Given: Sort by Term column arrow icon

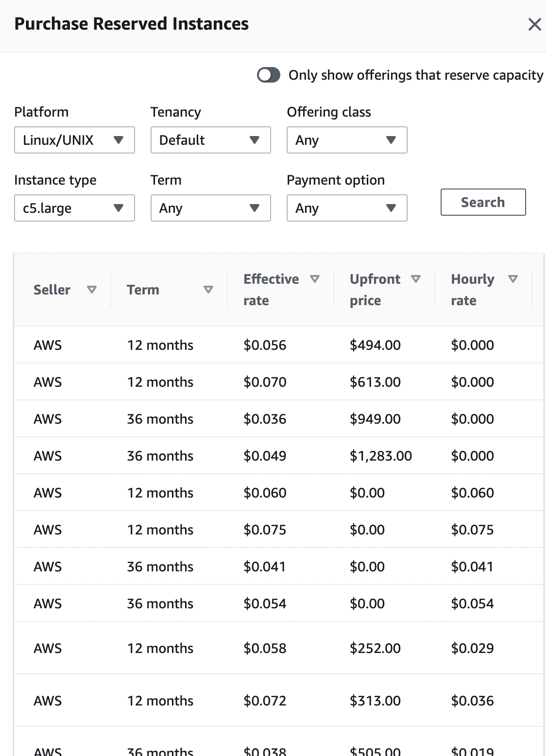Looking at the screenshot, I should [208, 290].
